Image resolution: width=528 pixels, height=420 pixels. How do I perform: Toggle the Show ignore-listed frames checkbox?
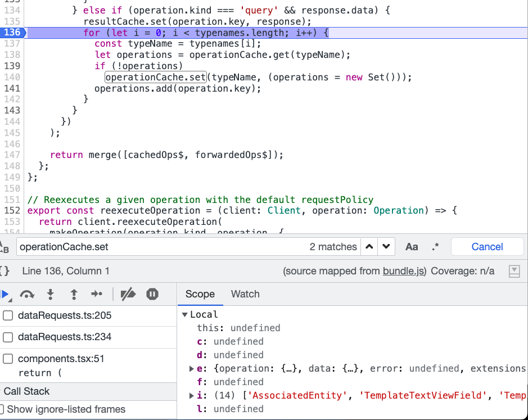[3, 410]
